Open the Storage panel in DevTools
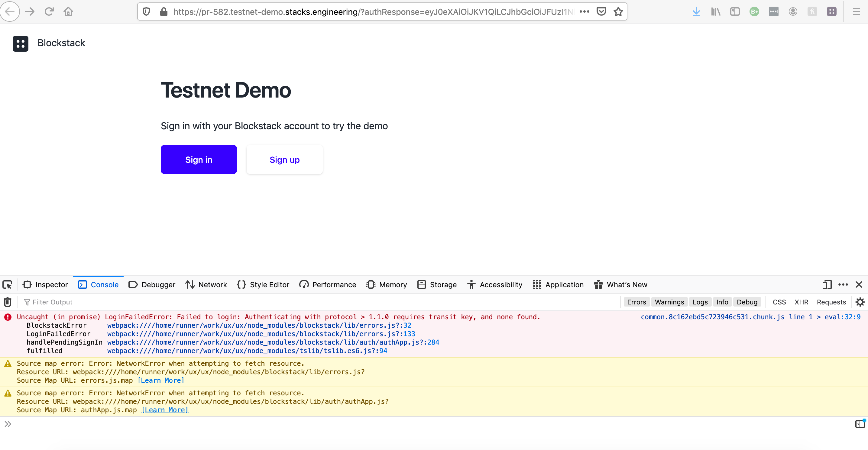The width and height of the screenshot is (868, 450). (437, 284)
